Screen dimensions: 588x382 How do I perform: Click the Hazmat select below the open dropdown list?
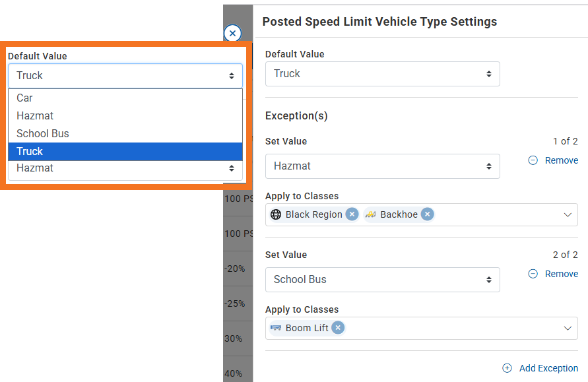(125, 170)
